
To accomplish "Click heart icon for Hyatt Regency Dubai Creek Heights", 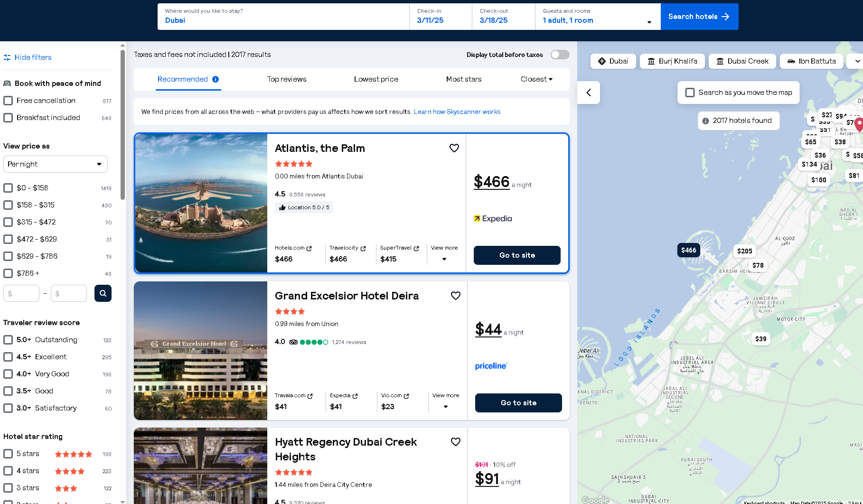I will pyautogui.click(x=455, y=442).
